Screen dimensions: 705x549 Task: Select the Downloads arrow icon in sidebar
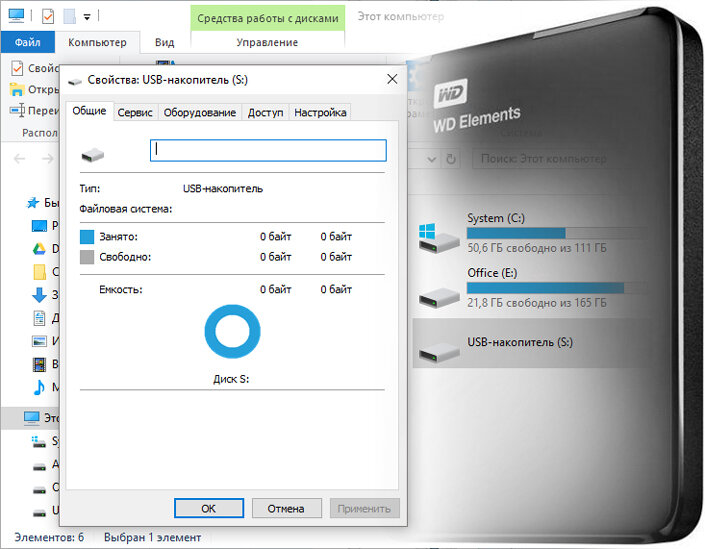(40, 295)
